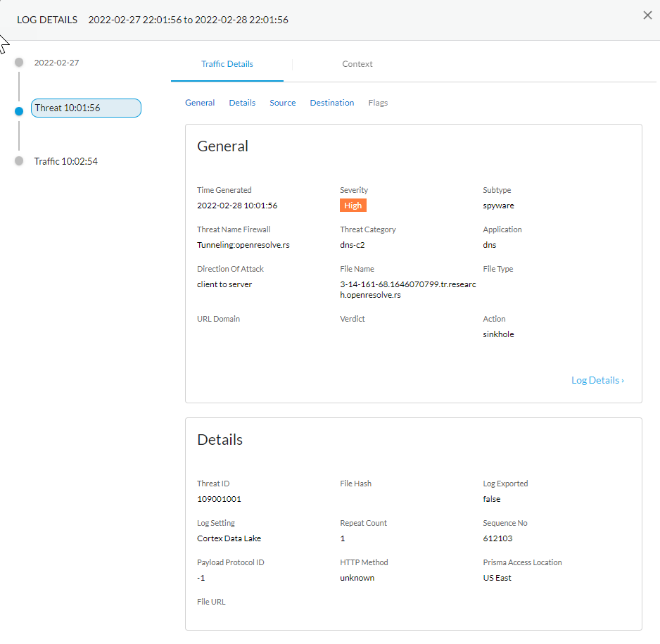Click the blue Threat 10:01:56 timeline dot
This screenshot has height=644, width=660.
(19, 111)
